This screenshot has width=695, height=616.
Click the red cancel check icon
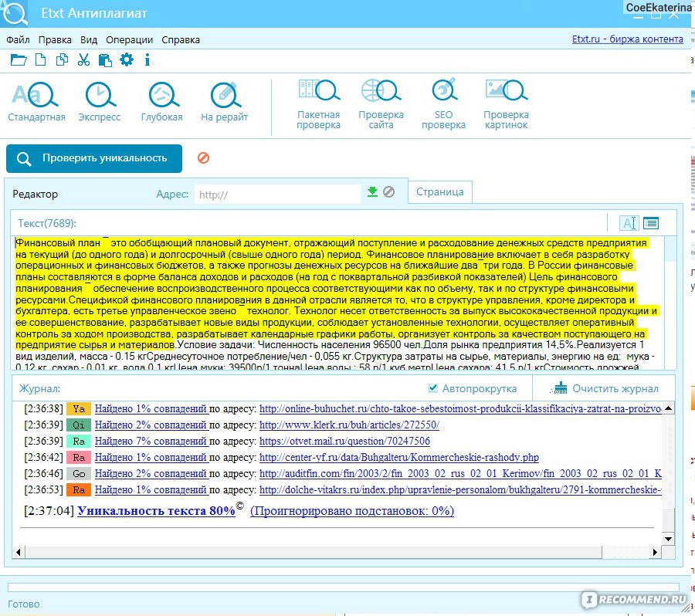[x=204, y=157]
